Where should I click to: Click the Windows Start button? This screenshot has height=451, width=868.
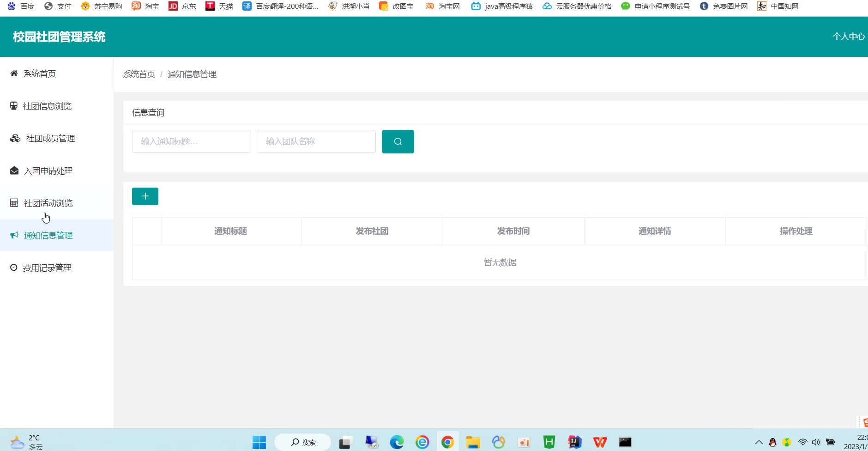click(259, 442)
